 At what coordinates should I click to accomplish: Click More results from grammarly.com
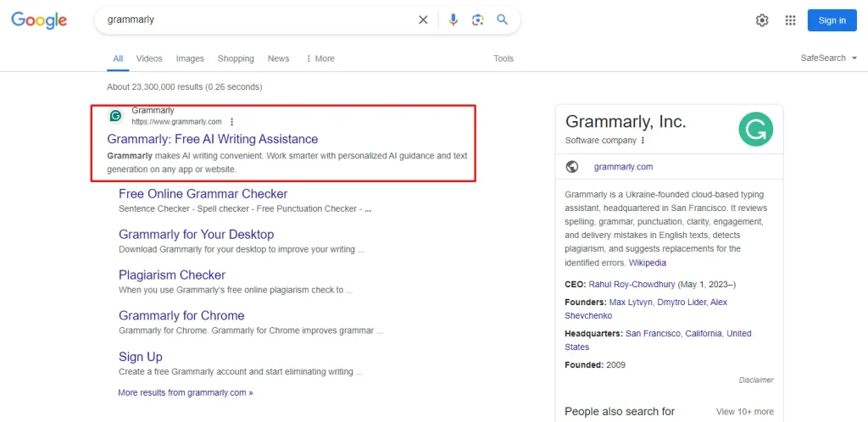coord(186,392)
